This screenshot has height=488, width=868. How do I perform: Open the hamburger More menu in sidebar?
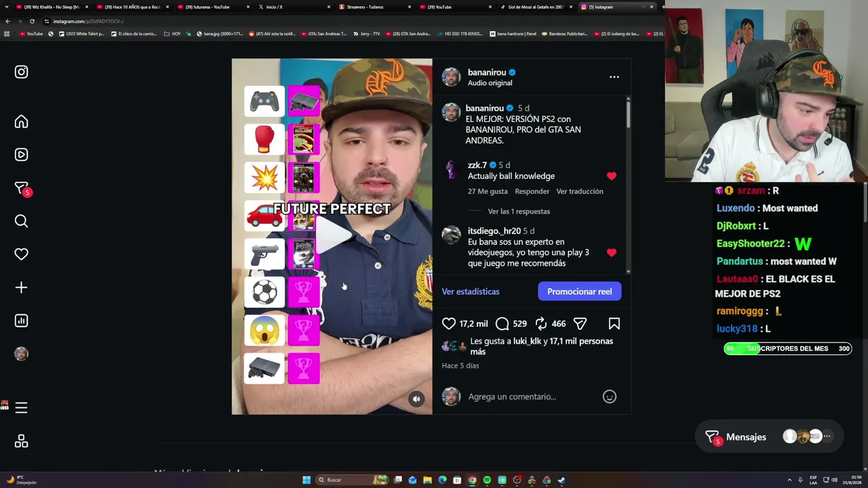[21, 408]
